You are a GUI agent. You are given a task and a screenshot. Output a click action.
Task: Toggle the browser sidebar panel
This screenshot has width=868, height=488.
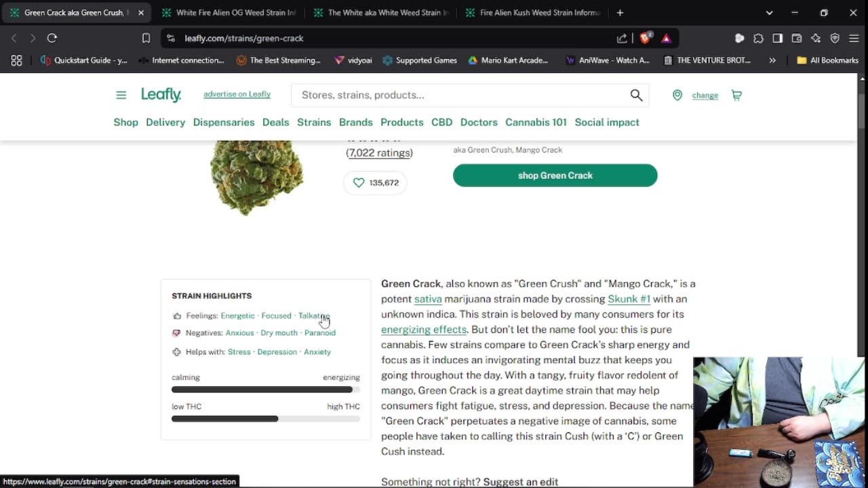click(x=778, y=39)
